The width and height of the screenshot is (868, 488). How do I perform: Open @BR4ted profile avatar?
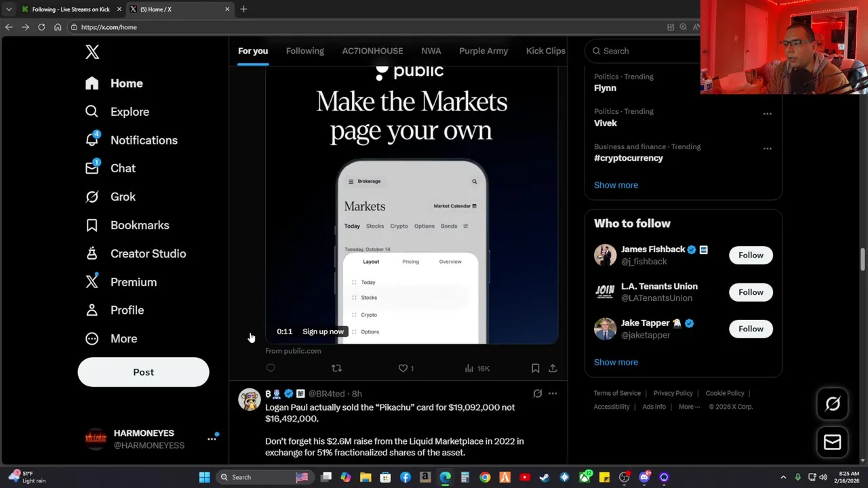pos(249,399)
